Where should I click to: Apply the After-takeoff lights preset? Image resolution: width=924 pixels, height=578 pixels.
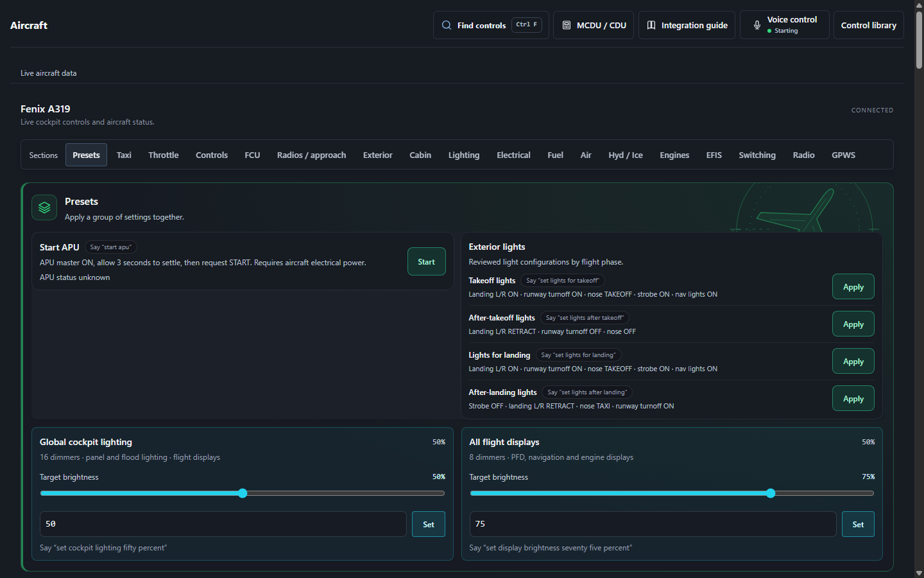(x=853, y=324)
